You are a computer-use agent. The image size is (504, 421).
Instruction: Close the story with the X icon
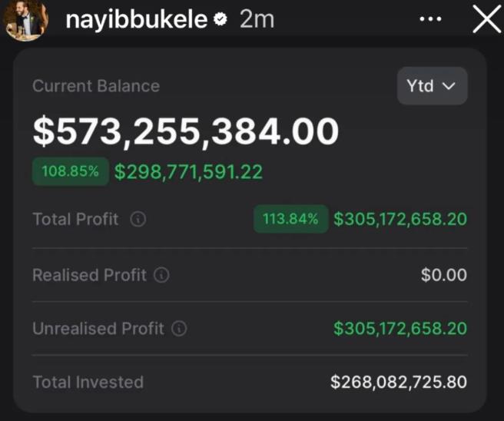(x=486, y=19)
